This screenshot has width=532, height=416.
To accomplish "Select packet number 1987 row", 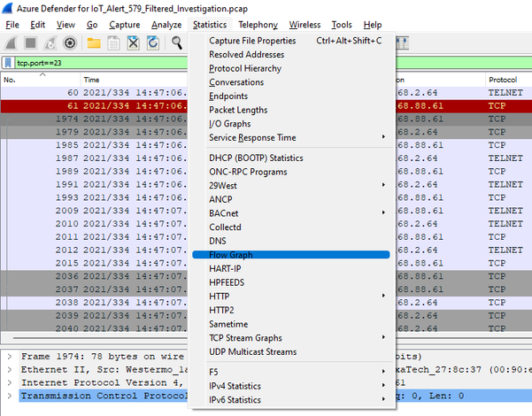I will tap(94, 158).
